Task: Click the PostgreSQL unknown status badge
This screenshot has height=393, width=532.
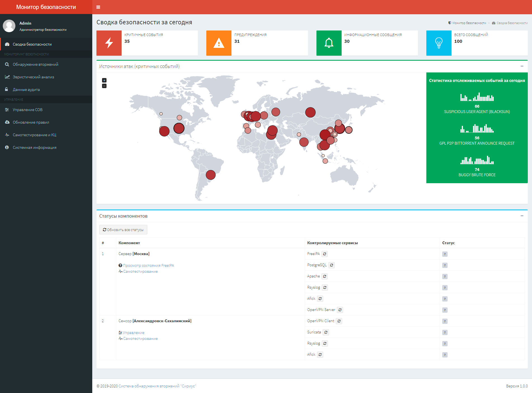Action: (x=445, y=265)
